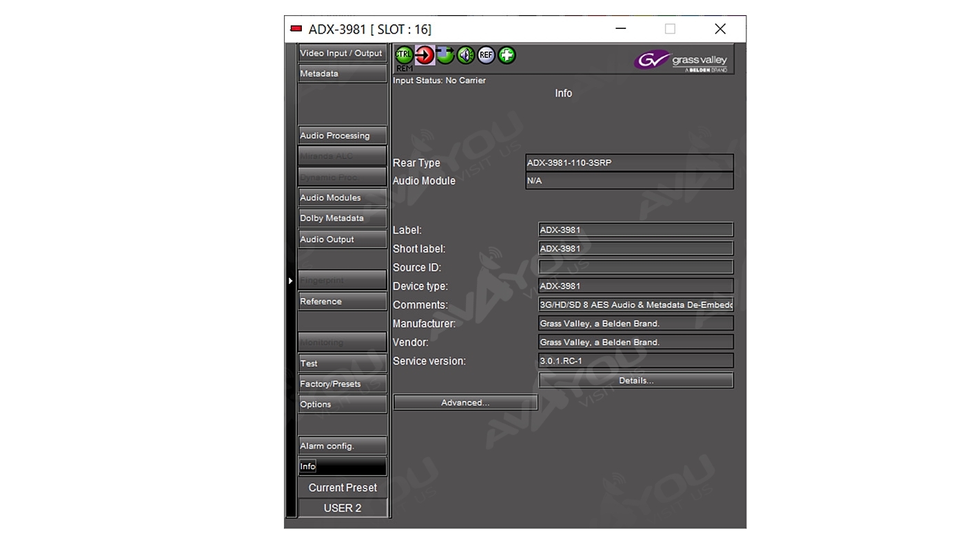Click the green plus health status icon
Viewport: 980px width, 551px height.
click(x=507, y=55)
